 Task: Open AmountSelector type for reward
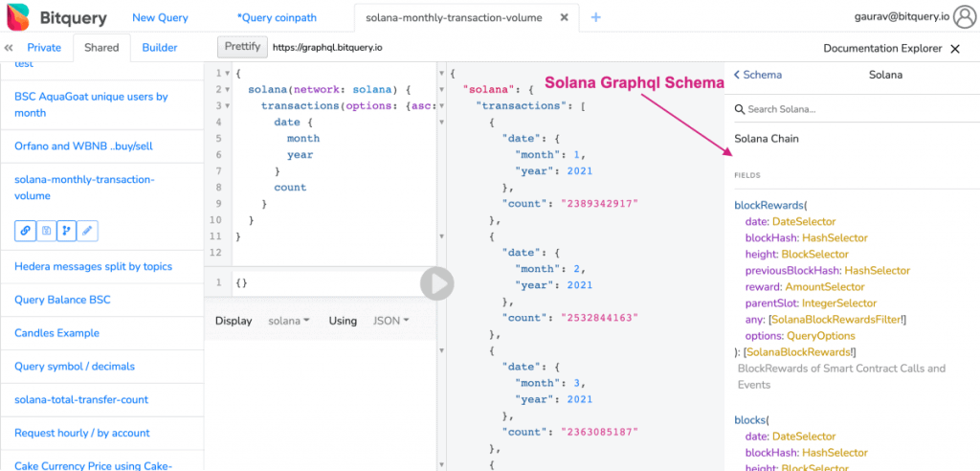[x=824, y=286]
